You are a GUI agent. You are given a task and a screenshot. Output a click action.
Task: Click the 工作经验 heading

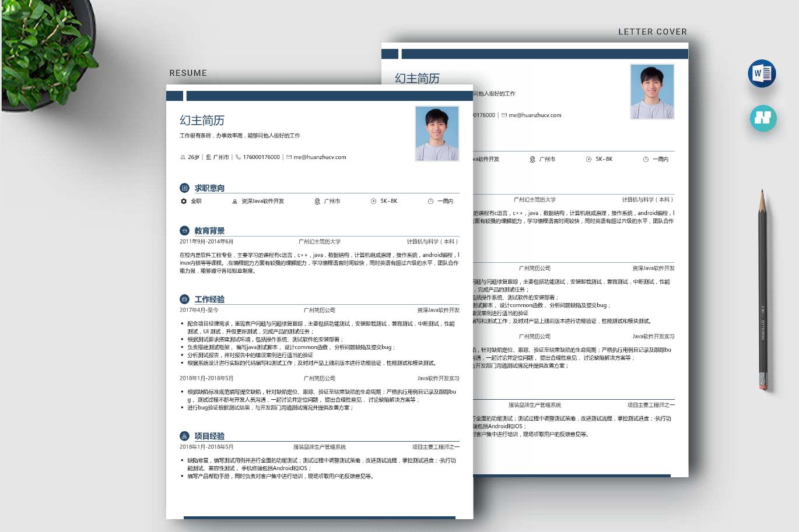click(209, 300)
